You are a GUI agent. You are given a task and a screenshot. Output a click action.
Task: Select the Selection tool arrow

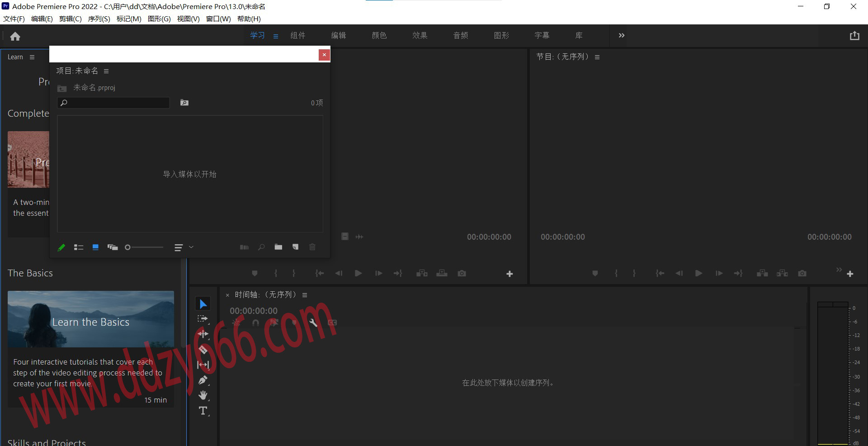click(203, 304)
